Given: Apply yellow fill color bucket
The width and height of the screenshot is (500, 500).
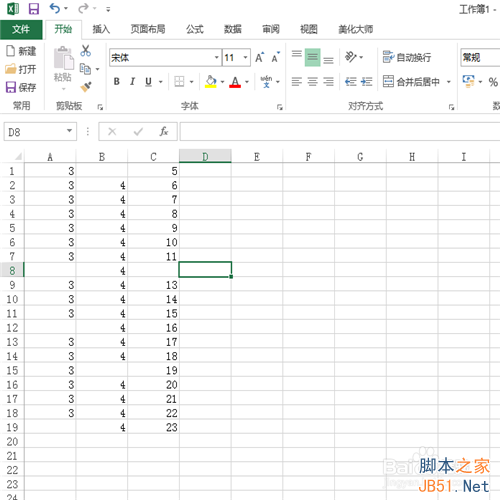Looking at the screenshot, I should [x=211, y=82].
